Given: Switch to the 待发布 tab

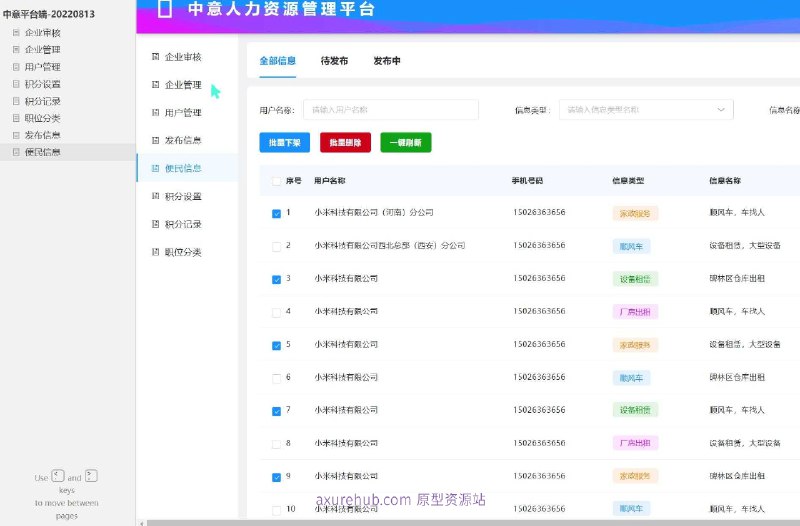Looking at the screenshot, I should click(x=334, y=61).
